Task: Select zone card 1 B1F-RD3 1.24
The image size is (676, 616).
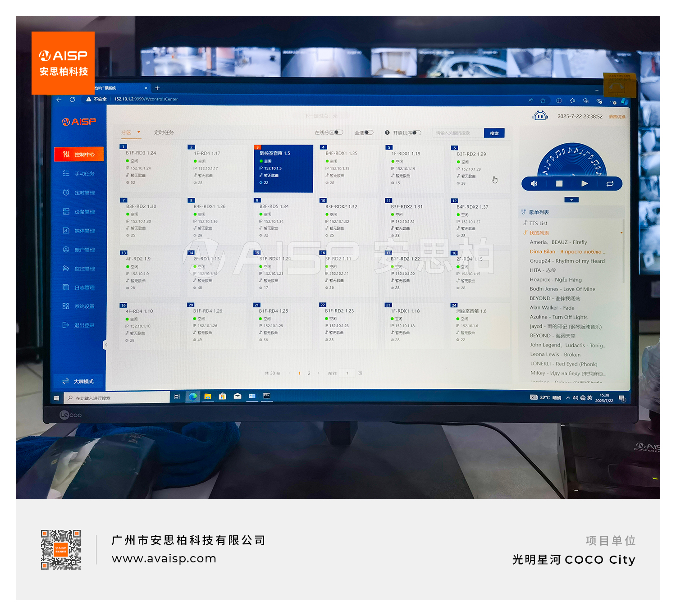Action: [x=149, y=168]
